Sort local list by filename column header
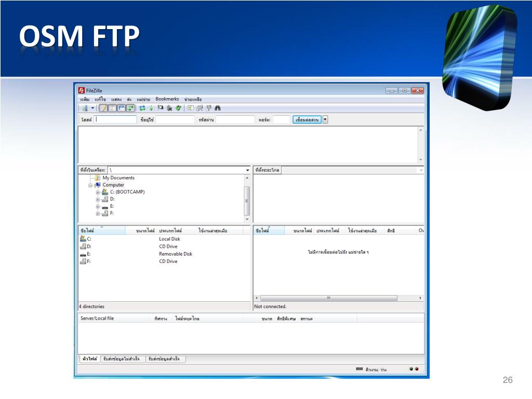 [102, 230]
